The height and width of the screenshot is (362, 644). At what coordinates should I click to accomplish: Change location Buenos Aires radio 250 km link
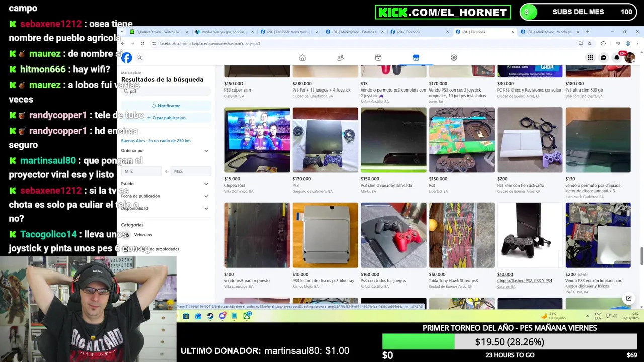pos(155,141)
